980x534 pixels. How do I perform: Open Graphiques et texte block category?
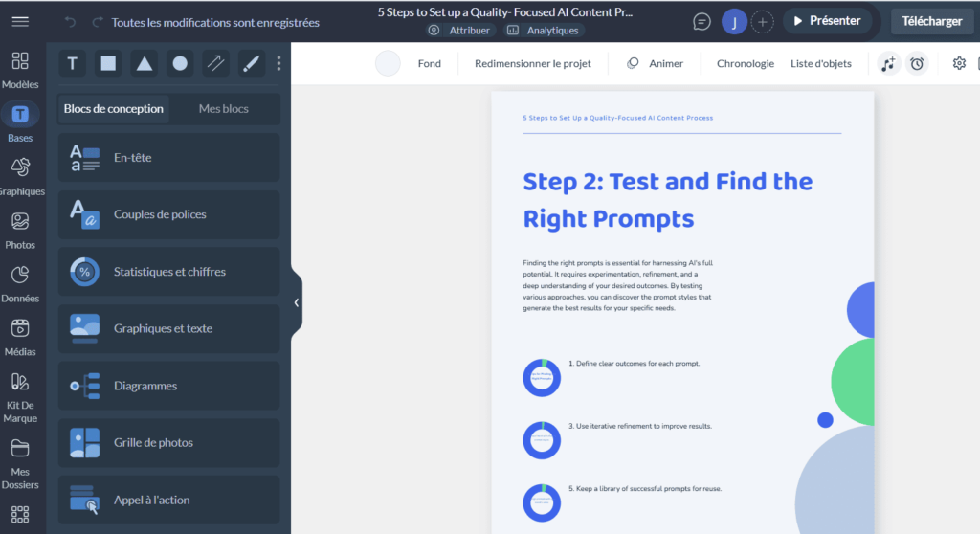pos(168,328)
